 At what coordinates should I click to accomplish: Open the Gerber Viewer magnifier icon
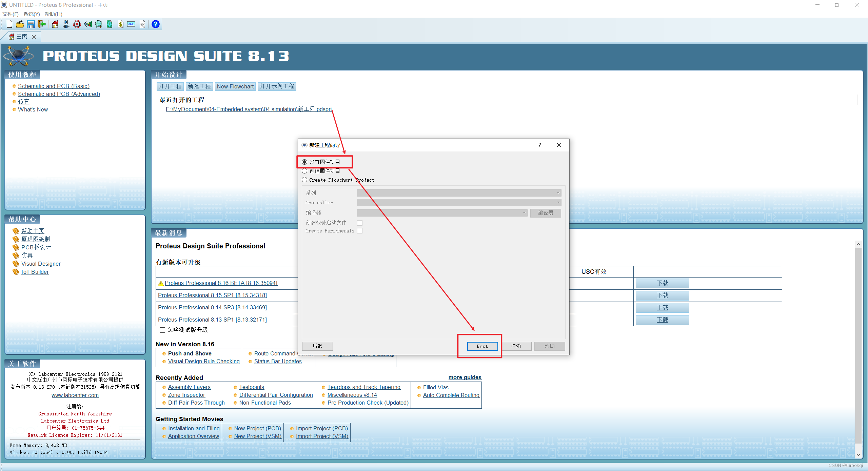point(99,24)
